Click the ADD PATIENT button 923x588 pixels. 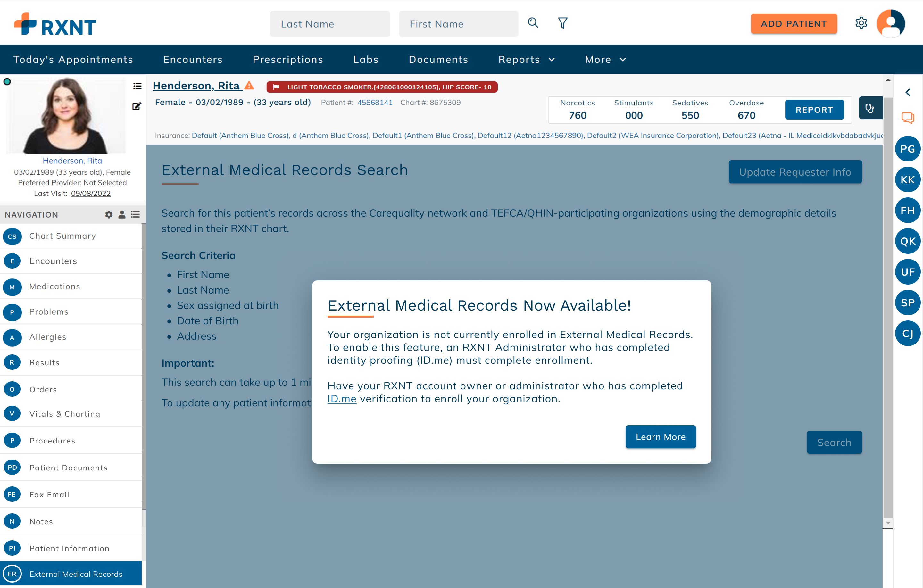point(794,24)
